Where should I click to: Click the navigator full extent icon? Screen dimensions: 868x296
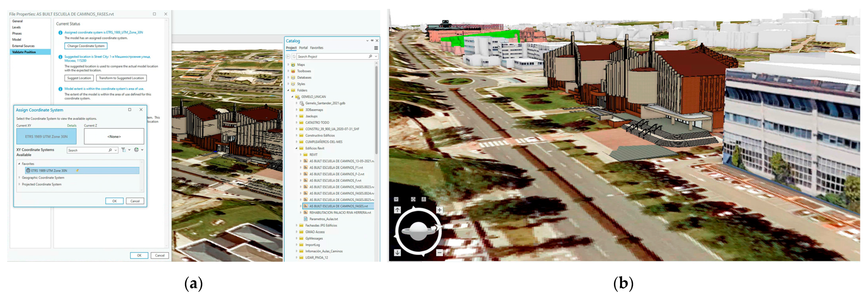tap(413, 199)
